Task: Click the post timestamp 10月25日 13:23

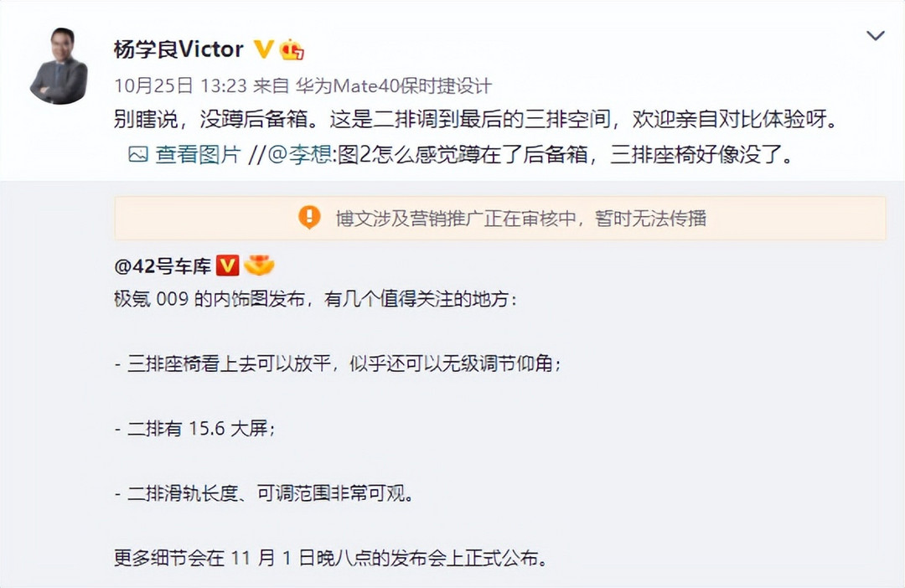Action: [x=180, y=86]
